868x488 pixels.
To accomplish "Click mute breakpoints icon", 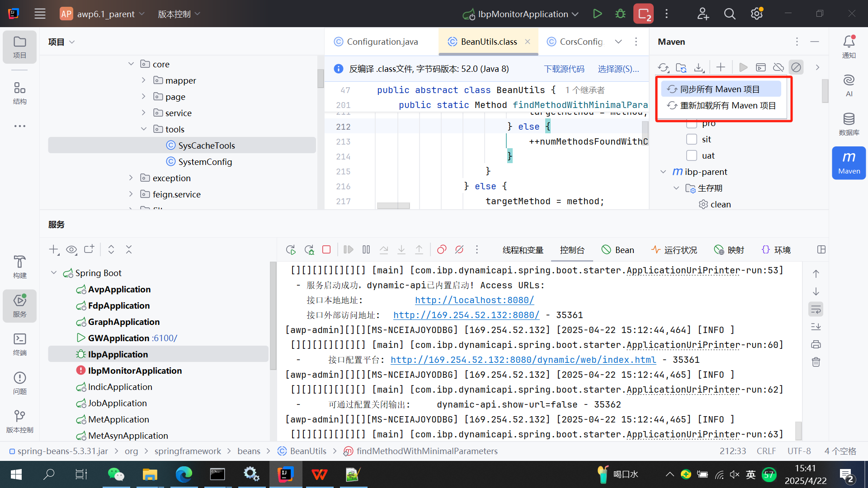I will (x=459, y=249).
